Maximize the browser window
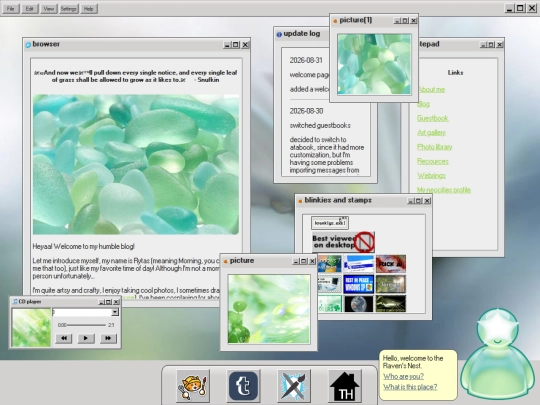Screen dimensions: 540x405 (x=236, y=45)
